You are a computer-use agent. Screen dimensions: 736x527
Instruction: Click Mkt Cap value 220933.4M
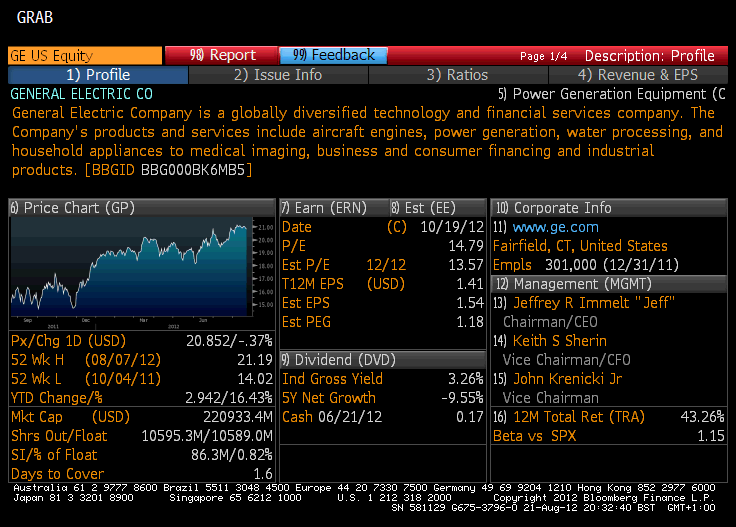[x=238, y=417]
